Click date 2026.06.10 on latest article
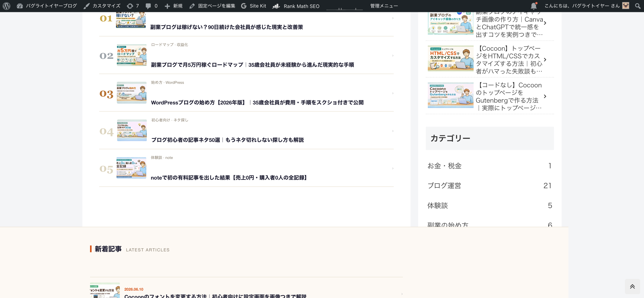This screenshot has height=298, width=644. (134, 289)
